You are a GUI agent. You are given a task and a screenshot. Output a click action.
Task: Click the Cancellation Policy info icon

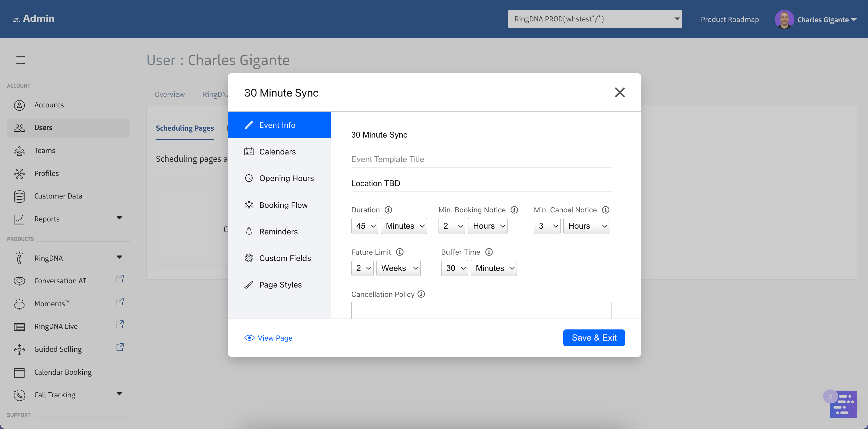click(x=421, y=294)
